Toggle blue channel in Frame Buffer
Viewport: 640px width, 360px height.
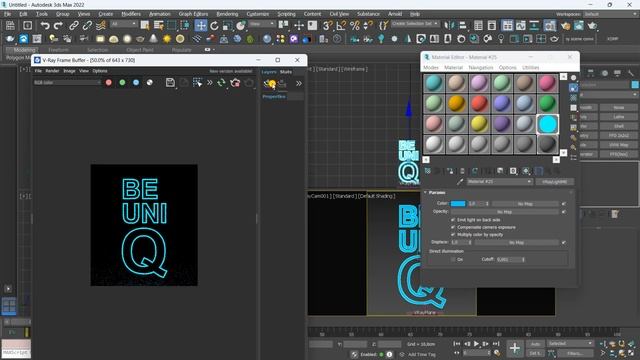click(x=136, y=82)
